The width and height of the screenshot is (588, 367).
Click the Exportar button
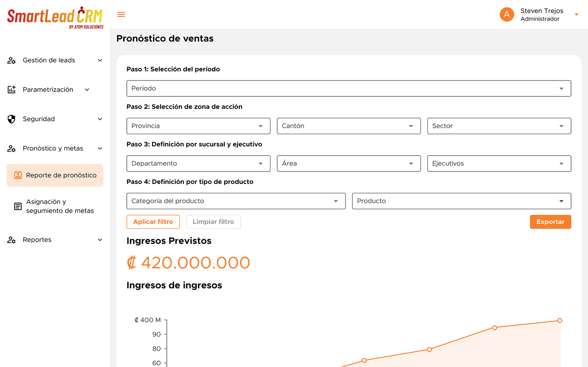coord(550,222)
